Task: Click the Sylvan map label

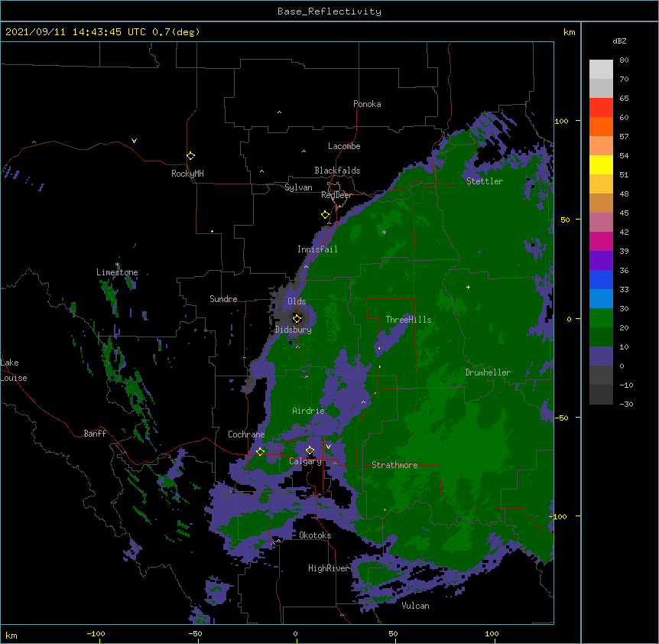Action: click(298, 187)
